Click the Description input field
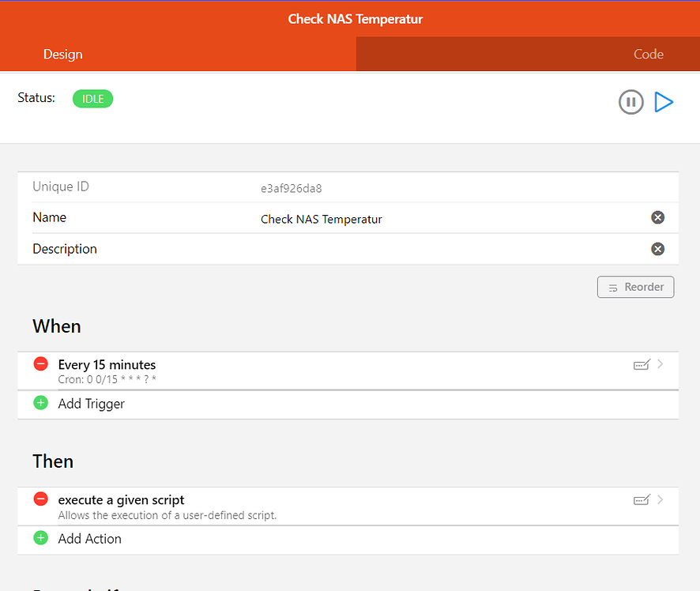700x591 pixels. 395,249
